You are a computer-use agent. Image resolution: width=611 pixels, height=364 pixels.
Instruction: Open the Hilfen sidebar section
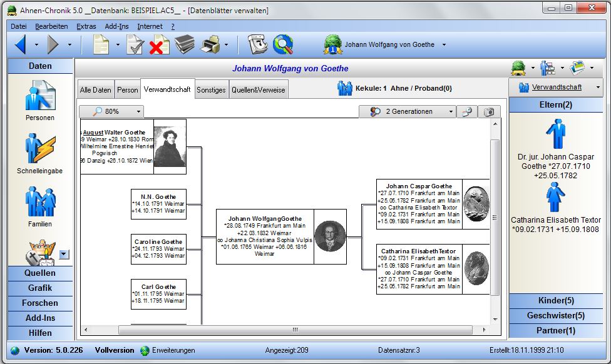click(x=40, y=333)
